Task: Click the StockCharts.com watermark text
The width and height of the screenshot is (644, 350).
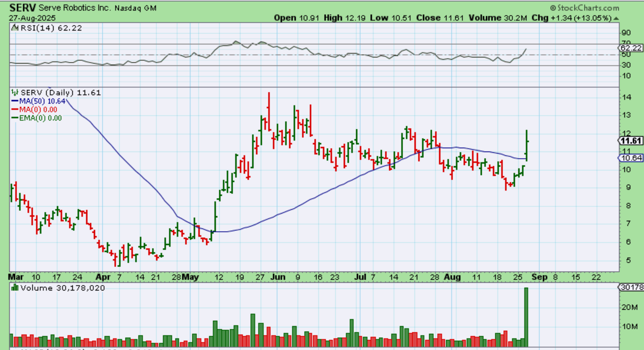Action: tap(588, 8)
